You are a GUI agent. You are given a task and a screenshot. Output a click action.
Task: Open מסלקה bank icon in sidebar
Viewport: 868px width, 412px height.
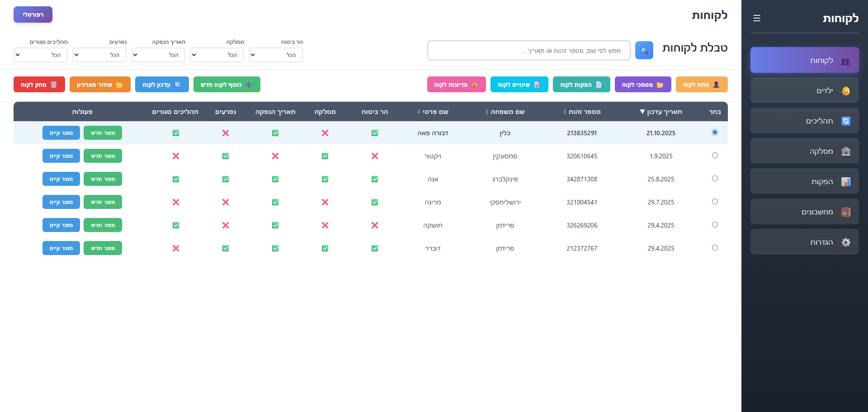pyautogui.click(x=846, y=152)
